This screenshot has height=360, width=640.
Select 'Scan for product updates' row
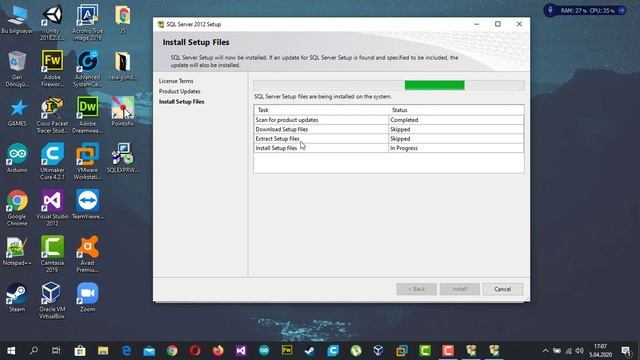389,120
